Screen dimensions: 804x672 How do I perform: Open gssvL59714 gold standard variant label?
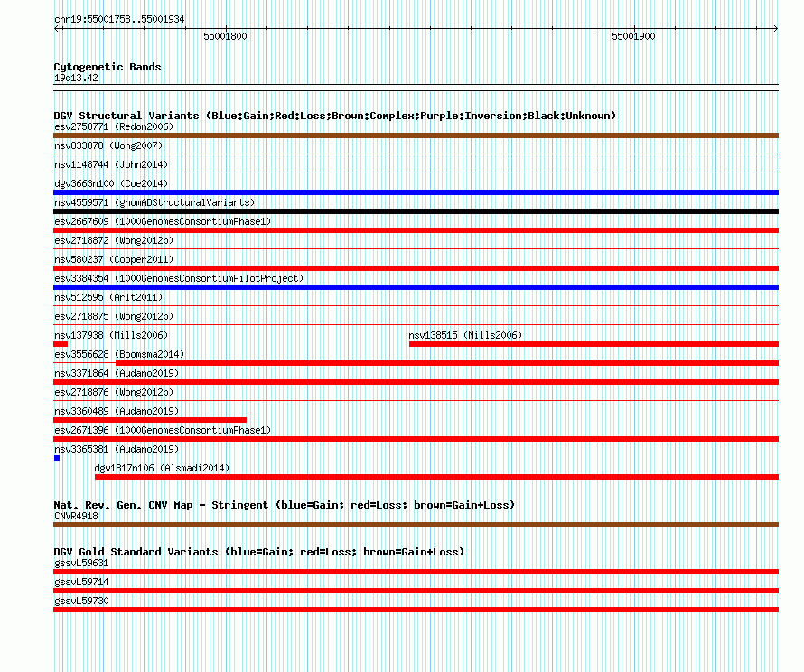pyautogui.click(x=81, y=582)
